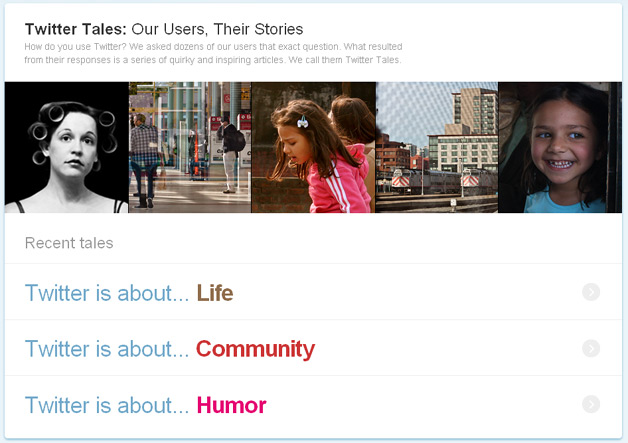Click the arrow icon in the Humor row
Screen dimensions: 628x443
(x=591, y=404)
